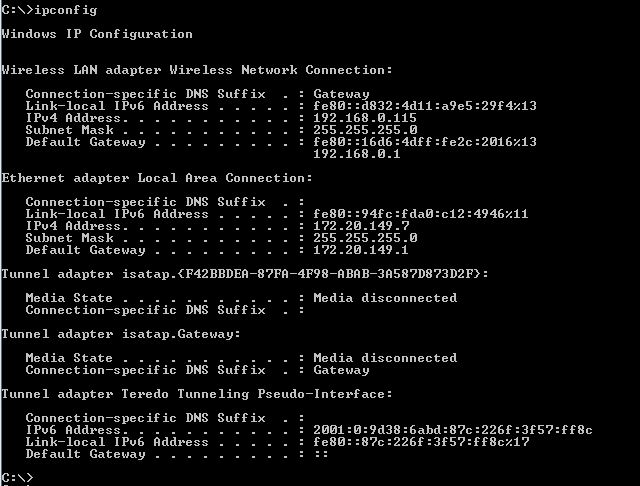Click the default gateway 192.168.0.1
This screenshot has height=486, width=640.
[x=357, y=153]
